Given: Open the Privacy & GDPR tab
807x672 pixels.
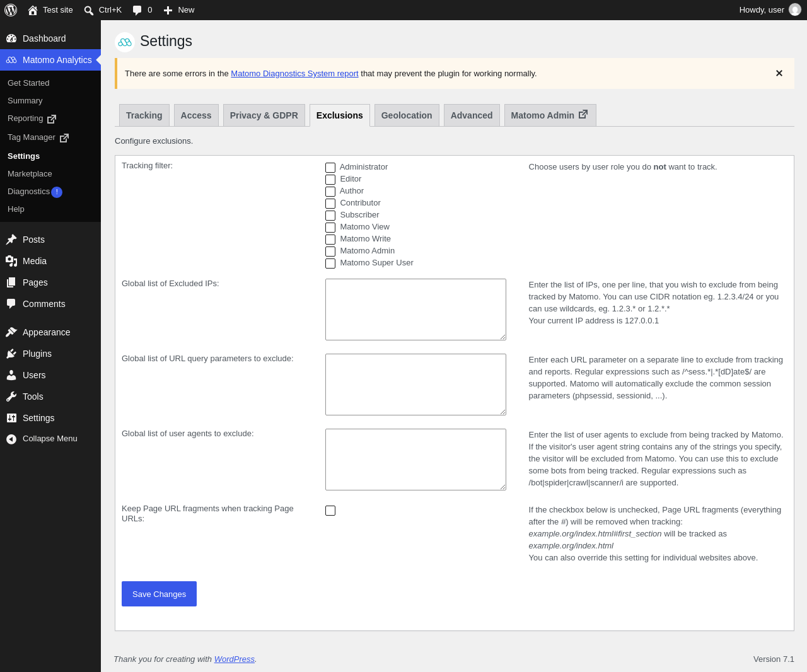Looking at the screenshot, I should click(x=264, y=115).
